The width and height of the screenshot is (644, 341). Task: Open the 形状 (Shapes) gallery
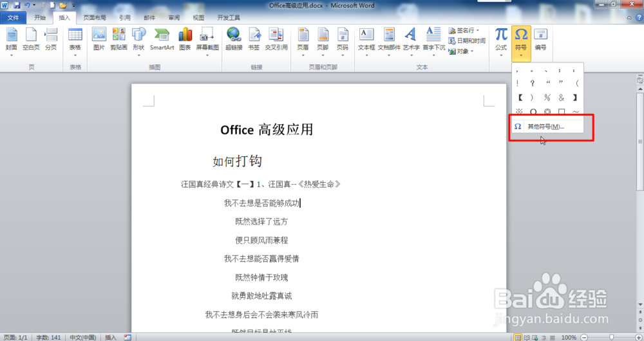(x=139, y=42)
